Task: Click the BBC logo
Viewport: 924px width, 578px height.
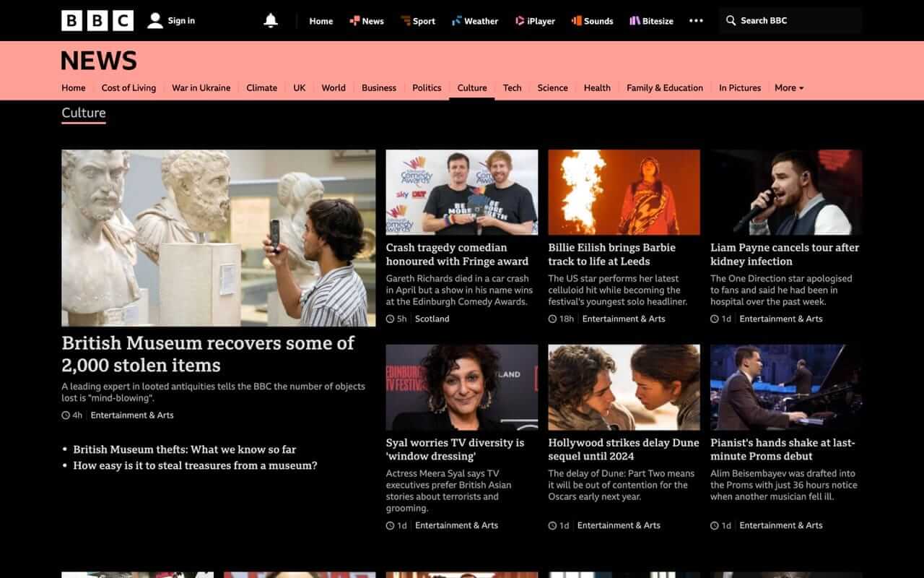Action: click(x=97, y=20)
